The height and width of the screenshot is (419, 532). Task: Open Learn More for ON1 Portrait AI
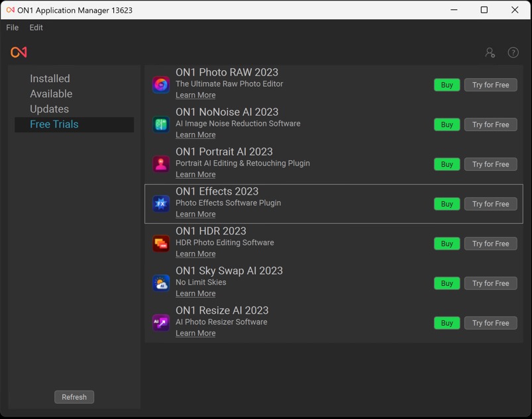click(x=195, y=175)
